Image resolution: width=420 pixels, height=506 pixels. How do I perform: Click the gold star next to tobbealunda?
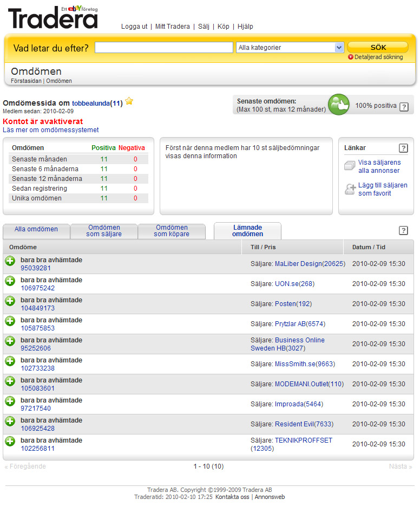(x=129, y=101)
